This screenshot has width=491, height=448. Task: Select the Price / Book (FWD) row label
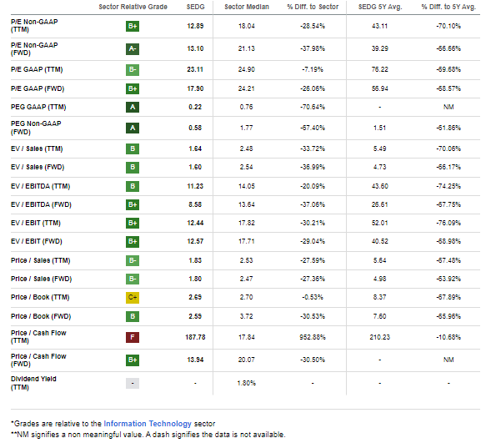(x=41, y=316)
